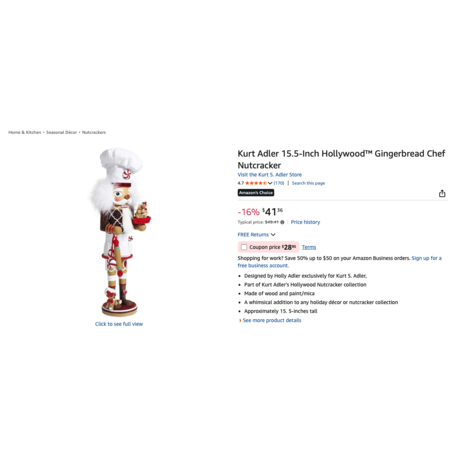Click the product title text
This screenshot has height=450, width=450.
point(341,159)
